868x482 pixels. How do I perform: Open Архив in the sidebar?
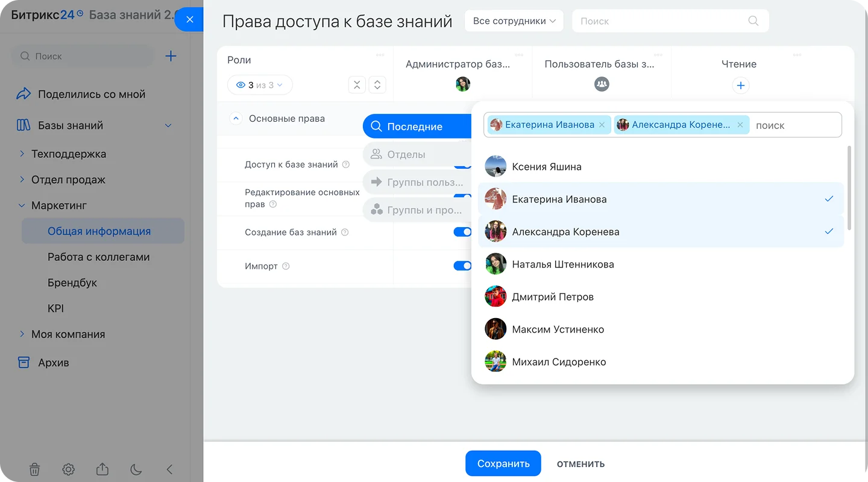pos(43,363)
